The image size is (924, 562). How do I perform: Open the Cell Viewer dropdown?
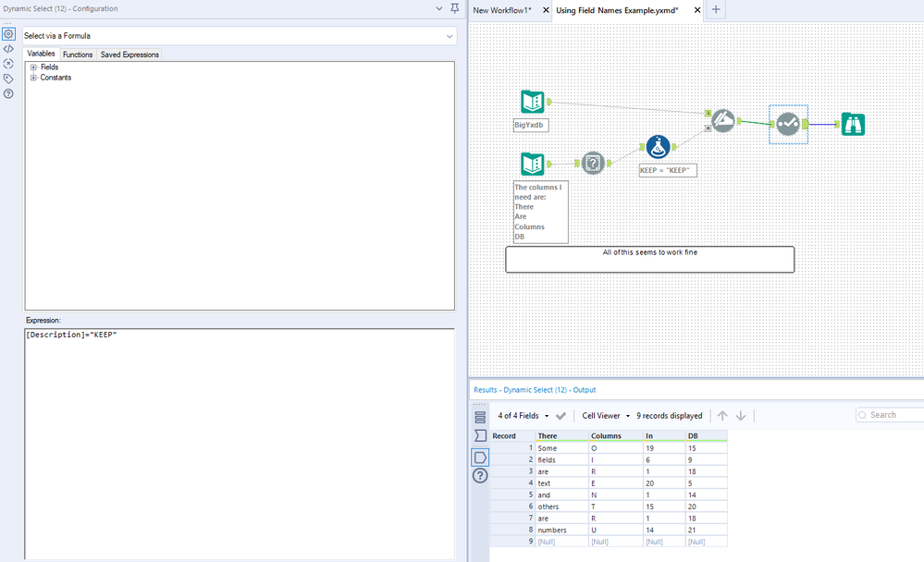[x=606, y=416]
